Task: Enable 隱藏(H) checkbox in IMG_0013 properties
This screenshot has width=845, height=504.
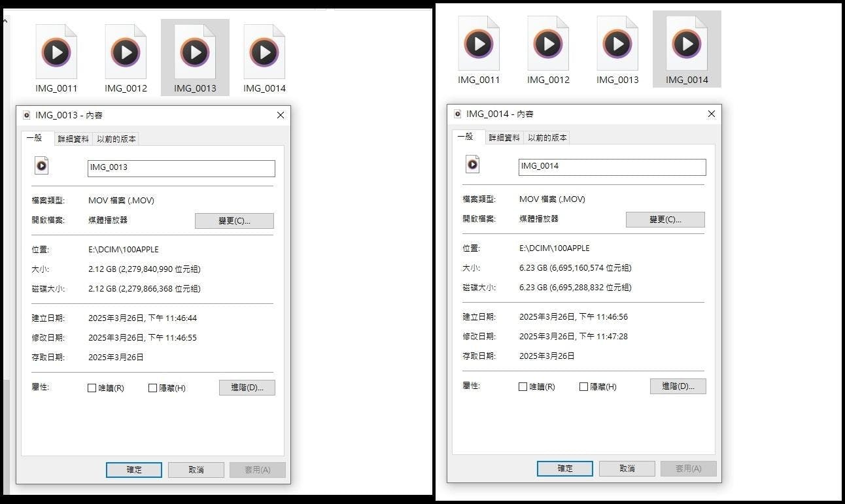Action: (152, 388)
